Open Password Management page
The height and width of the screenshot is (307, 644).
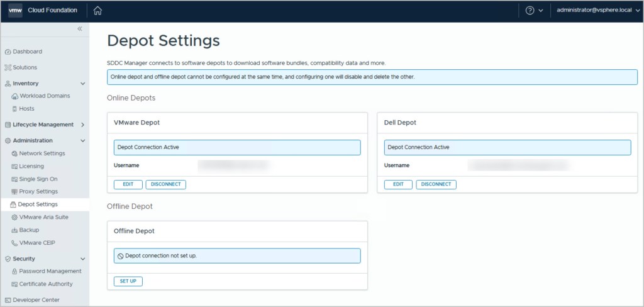[50, 271]
